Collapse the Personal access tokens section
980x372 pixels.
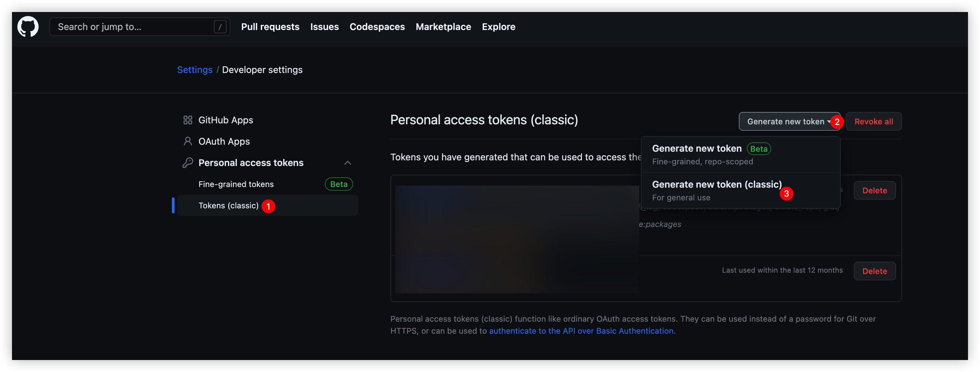[347, 163]
